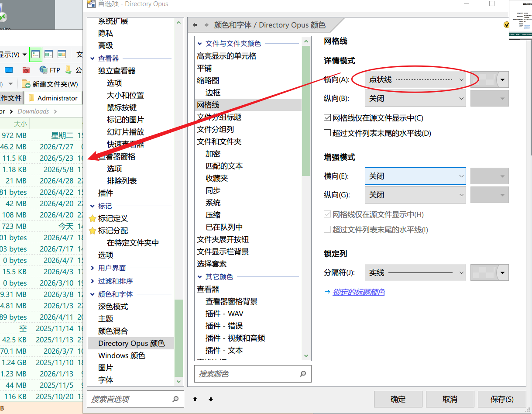Screen dimensions: 532x414
Task: Click the star icon beside 标记定义
Action: pyautogui.click(x=93, y=218)
